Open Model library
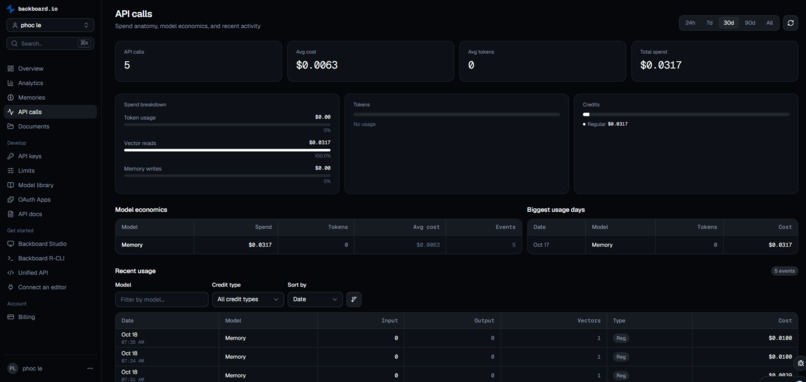The width and height of the screenshot is (806, 382). (50, 185)
